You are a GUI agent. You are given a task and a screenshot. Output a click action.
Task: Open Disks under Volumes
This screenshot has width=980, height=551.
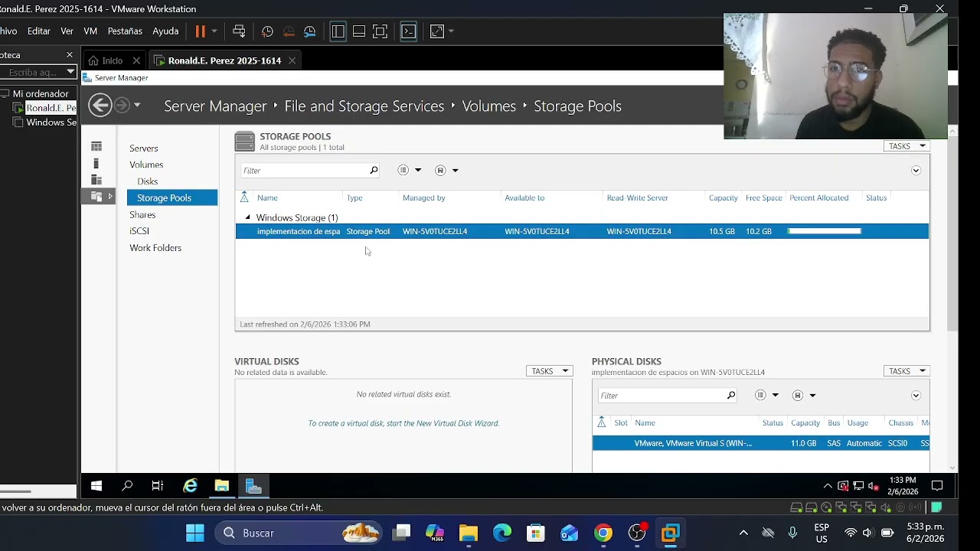pos(148,181)
